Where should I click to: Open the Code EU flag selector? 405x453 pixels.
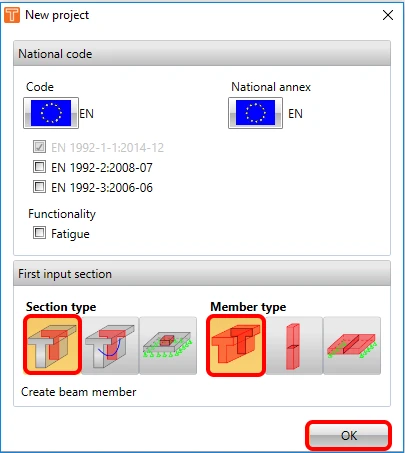(51, 113)
